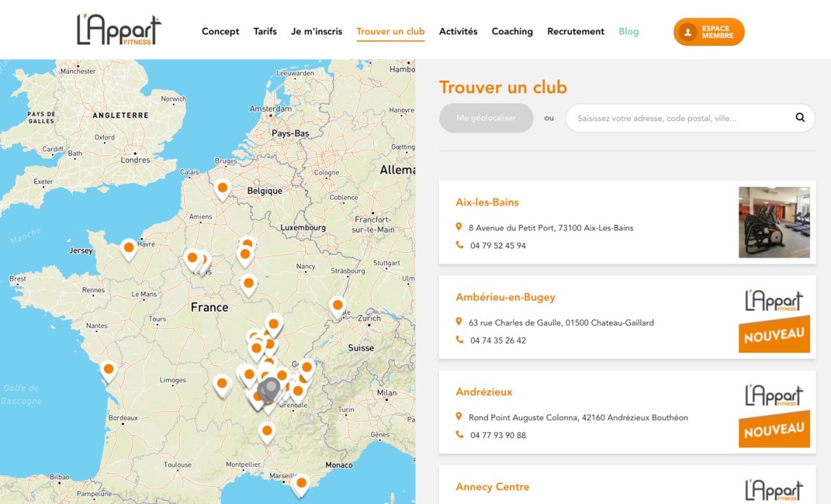Click the map marker north of Montpellier

(267, 432)
